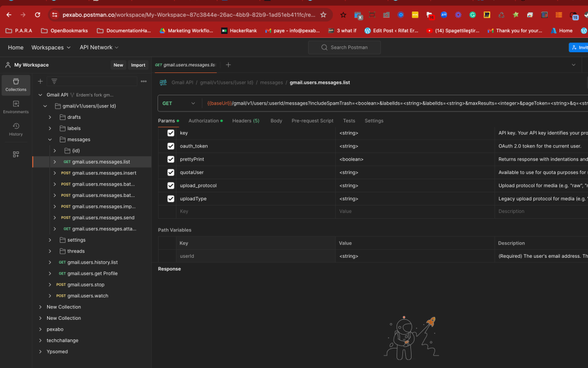Image resolution: width=588 pixels, height=368 pixels.
Task: Open the Miro extension icon
Action: (x=487, y=15)
